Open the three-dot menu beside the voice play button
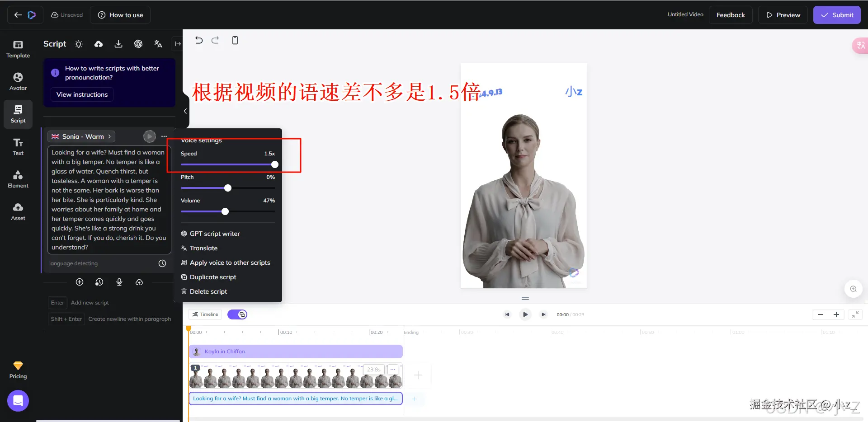The width and height of the screenshot is (868, 422). (164, 136)
